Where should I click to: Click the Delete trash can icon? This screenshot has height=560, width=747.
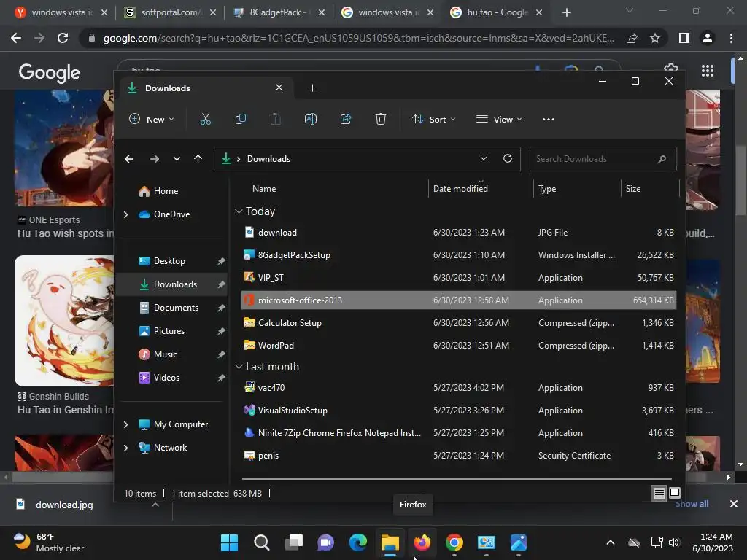pyautogui.click(x=380, y=119)
